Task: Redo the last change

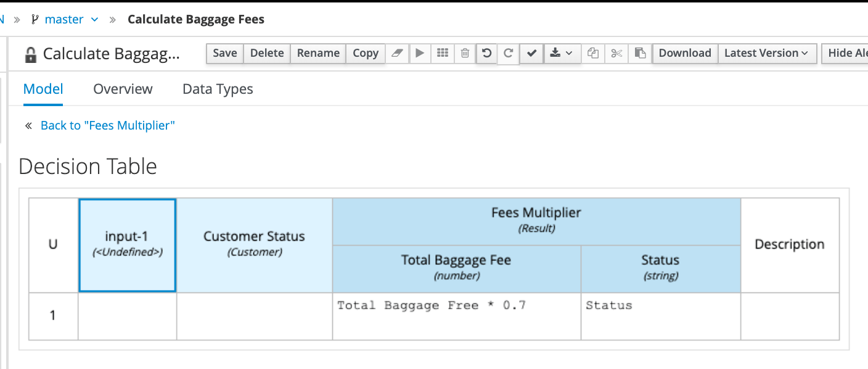Action: (509, 53)
